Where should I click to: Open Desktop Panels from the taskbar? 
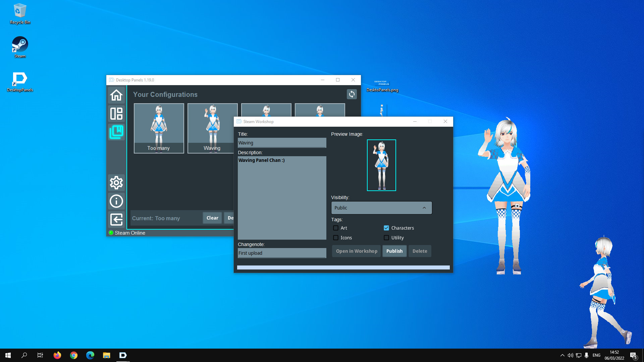tap(123, 355)
